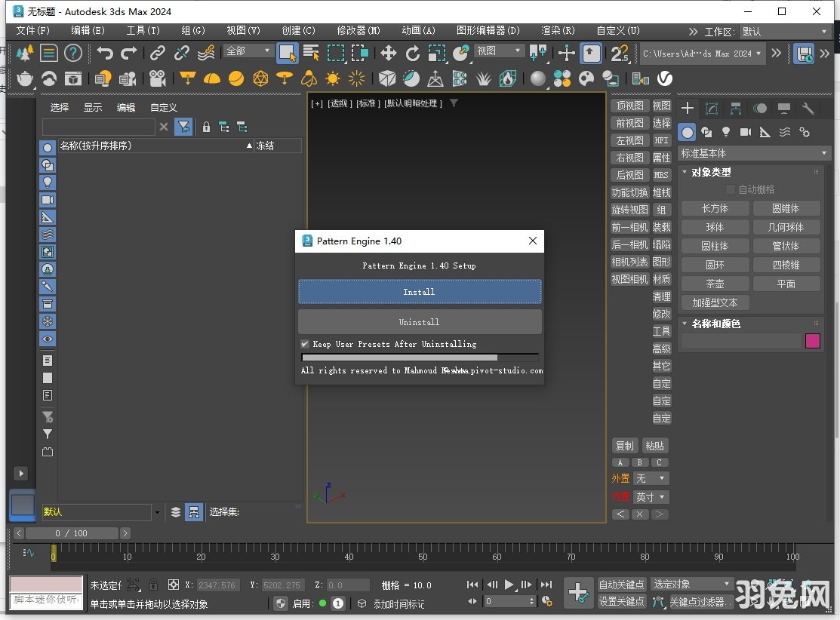Open the 文件(F) menu
The width and height of the screenshot is (840, 620).
(32, 31)
